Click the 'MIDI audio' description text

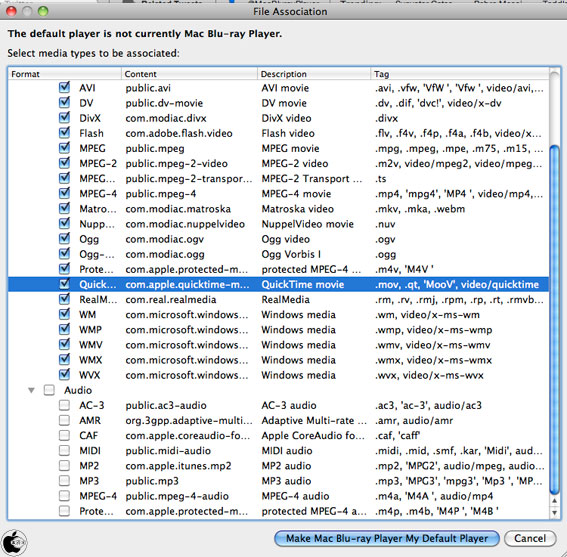point(287,451)
